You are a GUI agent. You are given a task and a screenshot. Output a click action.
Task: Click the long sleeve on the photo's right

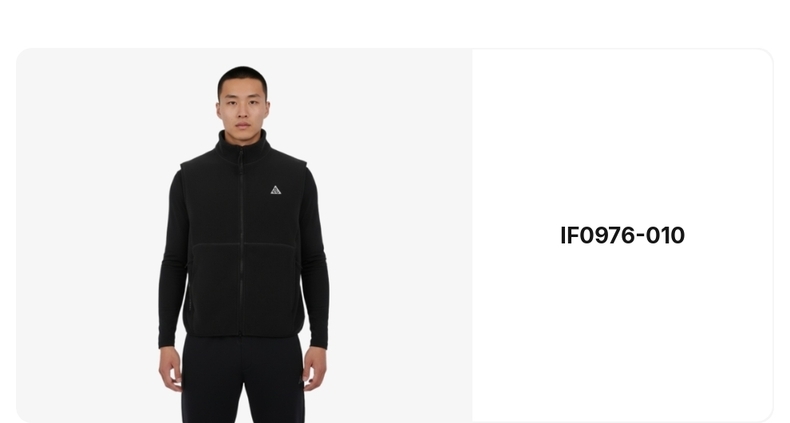click(315, 262)
